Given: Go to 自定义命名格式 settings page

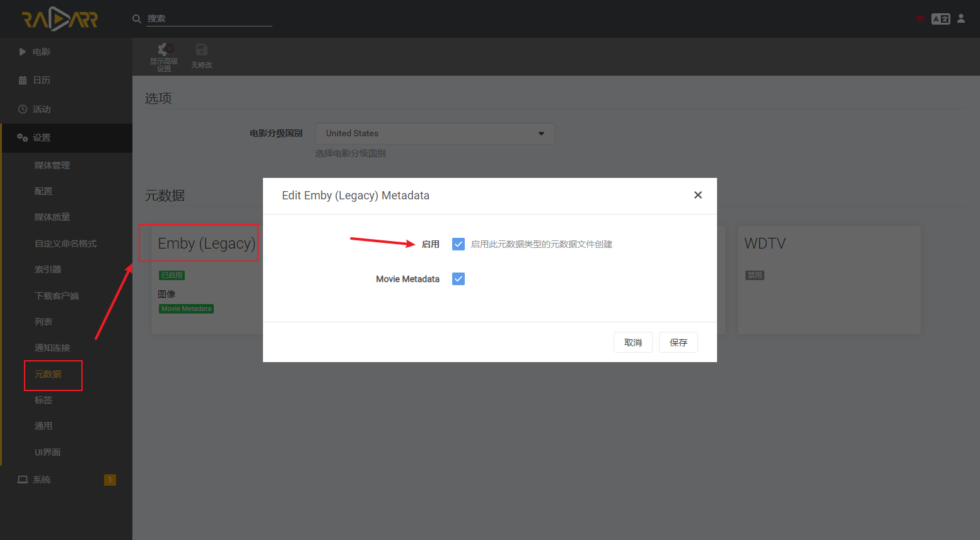Looking at the screenshot, I should click(x=66, y=244).
